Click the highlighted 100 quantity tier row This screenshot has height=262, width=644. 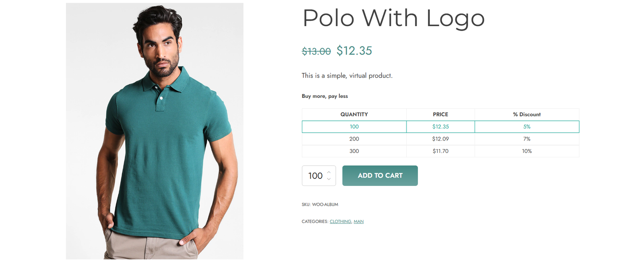coord(354,126)
